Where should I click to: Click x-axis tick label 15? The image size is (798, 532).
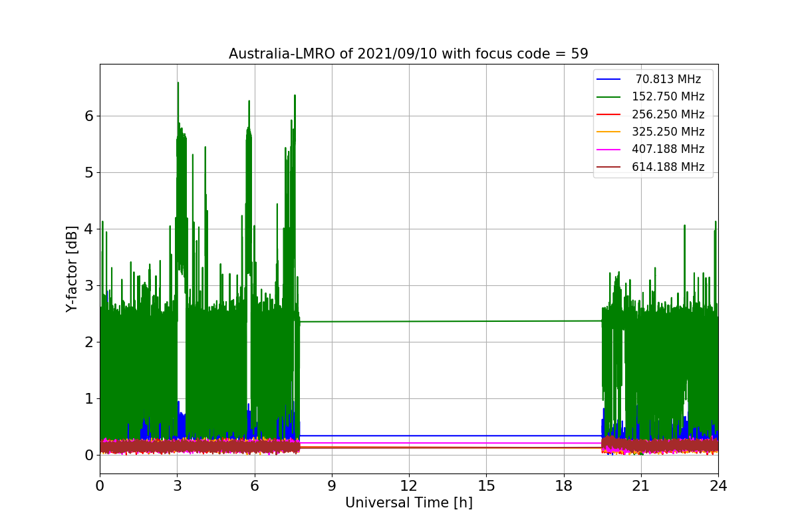(x=486, y=486)
